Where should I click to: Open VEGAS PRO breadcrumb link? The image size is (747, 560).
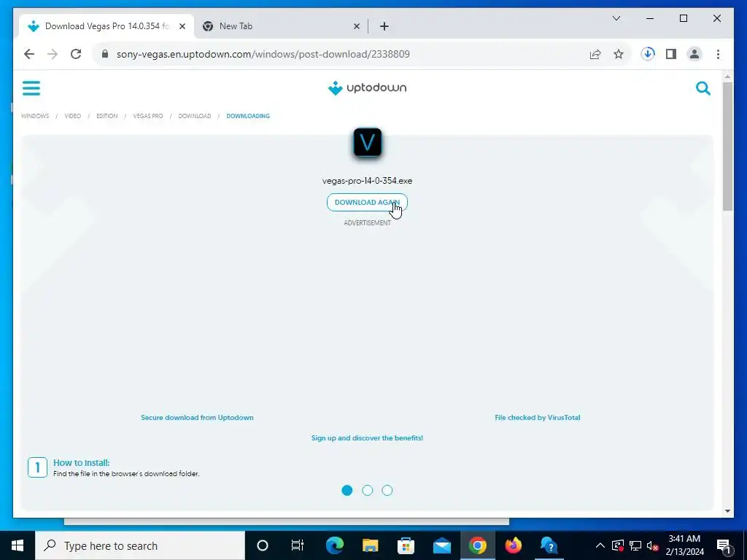pos(147,116)
